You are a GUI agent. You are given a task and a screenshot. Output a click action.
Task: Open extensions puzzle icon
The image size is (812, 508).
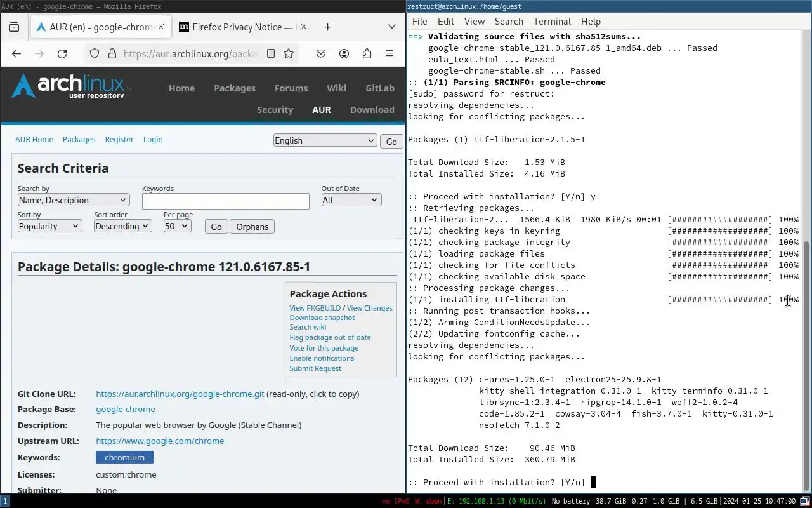pyautogui.click(x=367, y=54)
